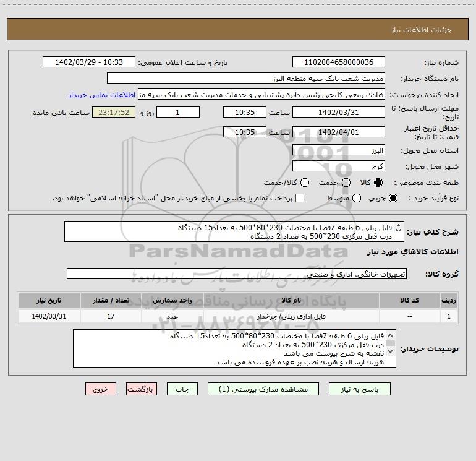Click the پاسخ به نیاز button
The width and height of the screenshot is (476, 461).
[359, 389]
